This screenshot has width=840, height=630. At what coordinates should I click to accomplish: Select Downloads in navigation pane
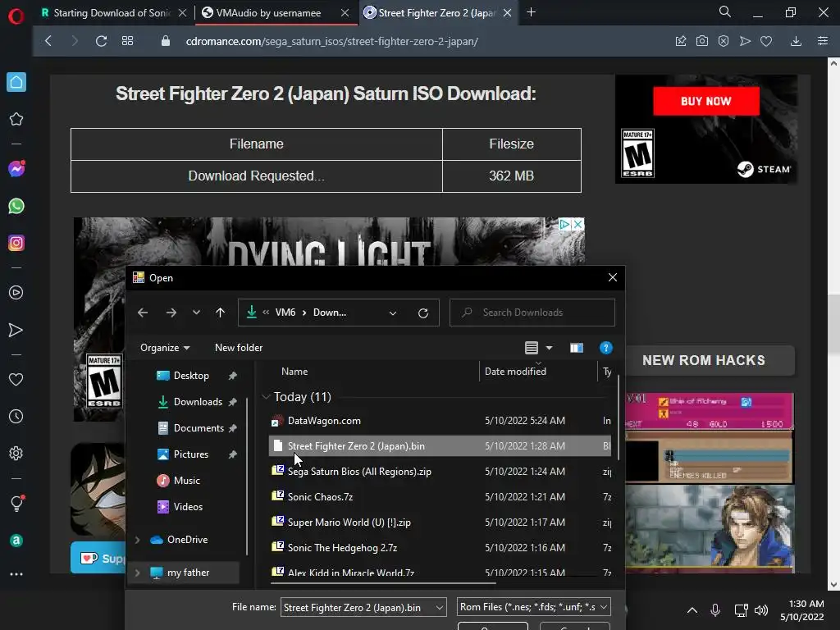pos(198,402)
